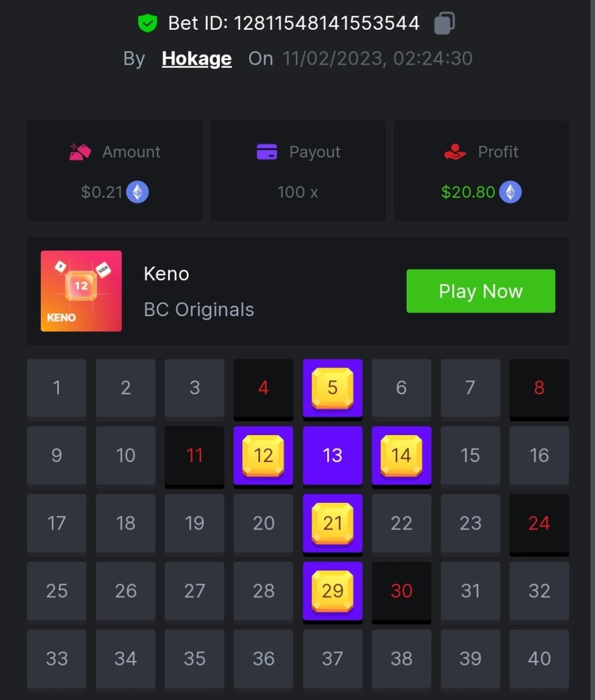The width and height of the screenshot is (595, 700).
Task: Click the purple Payout card icon
Action: tap(267, 152)
